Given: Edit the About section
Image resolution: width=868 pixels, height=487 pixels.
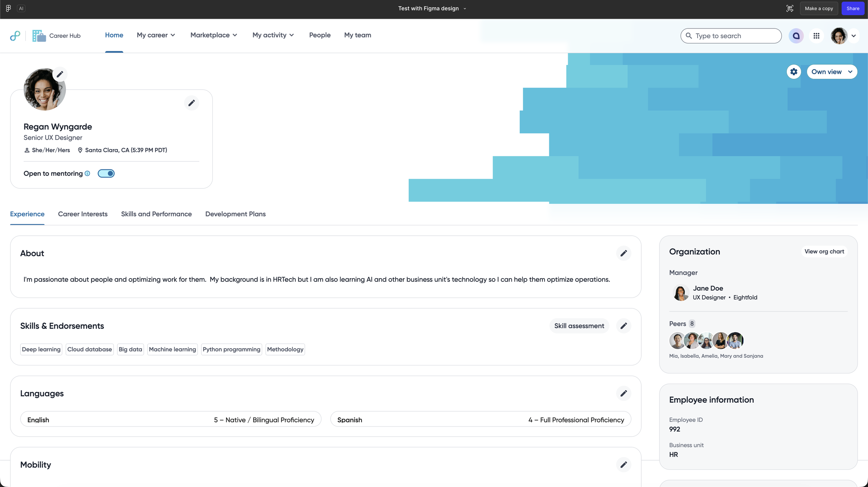Looking at the screenshot, I should tap(623, 253).
